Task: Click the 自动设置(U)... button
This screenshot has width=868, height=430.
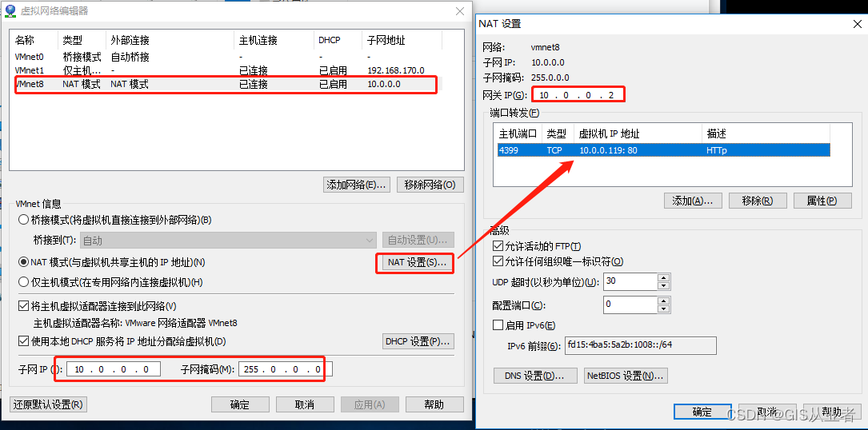Action: click(x=418, y=241)
